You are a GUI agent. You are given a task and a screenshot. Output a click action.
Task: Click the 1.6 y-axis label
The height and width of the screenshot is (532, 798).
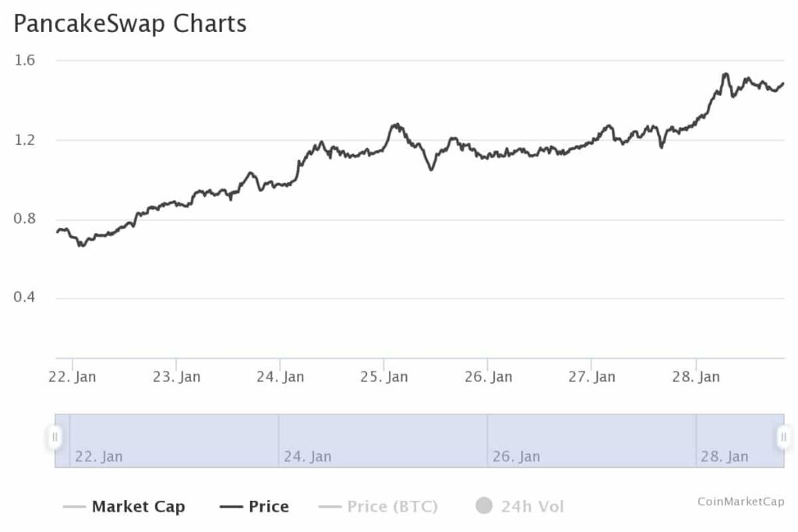[x=26, y=61]
